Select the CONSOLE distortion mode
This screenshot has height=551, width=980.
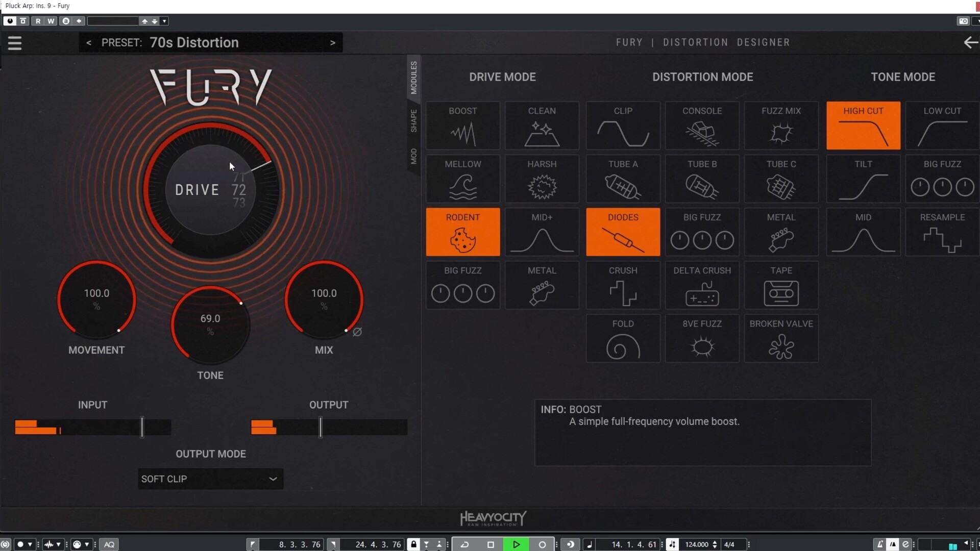tap(702, 126)
